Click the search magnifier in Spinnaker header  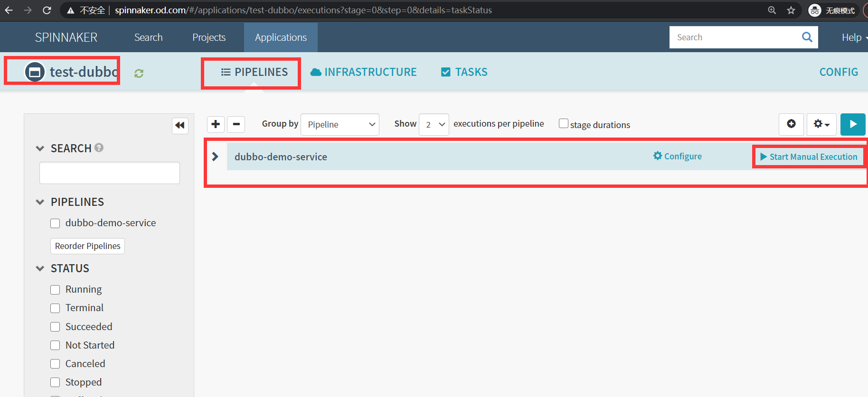[x=807, y=37]
